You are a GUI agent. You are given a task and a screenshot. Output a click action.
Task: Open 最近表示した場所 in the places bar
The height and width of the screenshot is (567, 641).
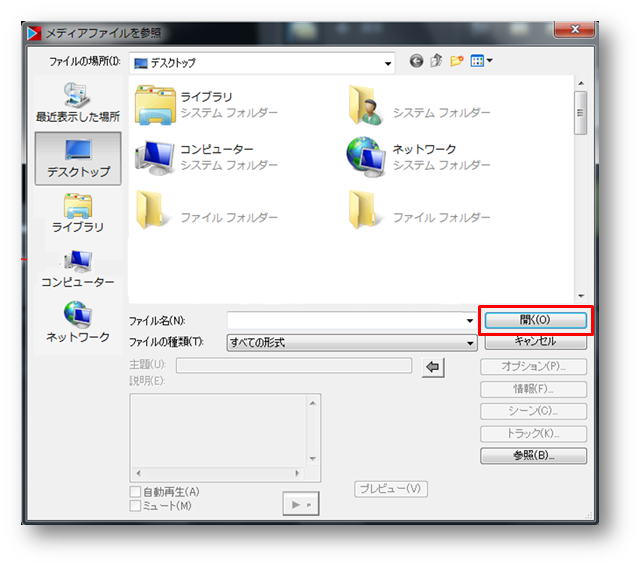pyautogui.click(x=78, y=103)
